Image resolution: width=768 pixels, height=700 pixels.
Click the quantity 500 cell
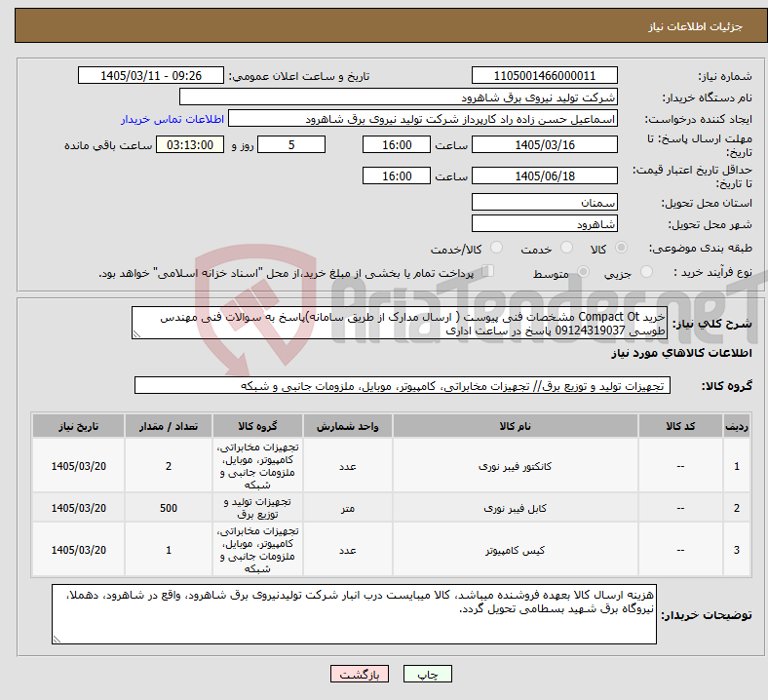(168, 508)
